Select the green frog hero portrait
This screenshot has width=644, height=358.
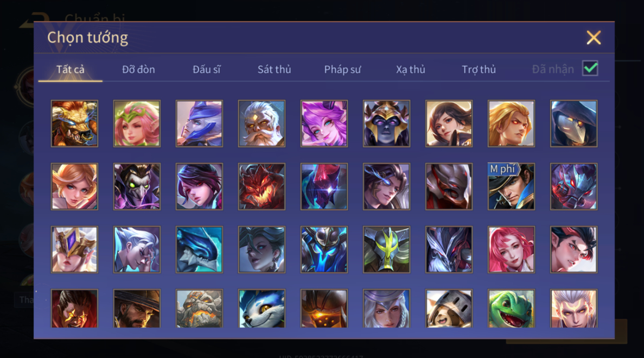[x=511, y=308]
